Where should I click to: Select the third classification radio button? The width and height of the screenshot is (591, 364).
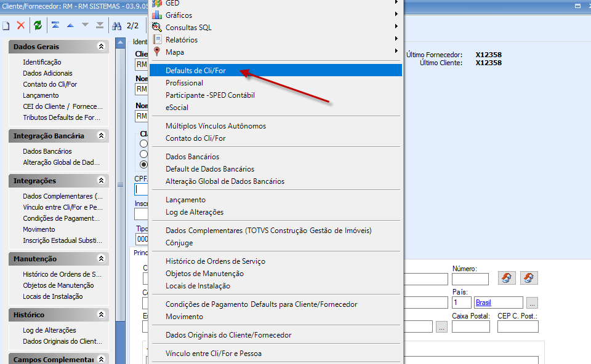[x=143, y=165]
